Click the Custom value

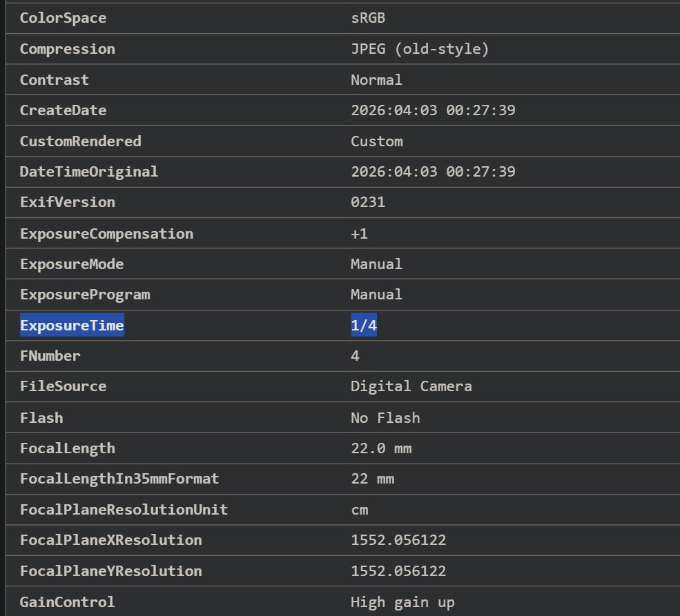pos(376,141)
